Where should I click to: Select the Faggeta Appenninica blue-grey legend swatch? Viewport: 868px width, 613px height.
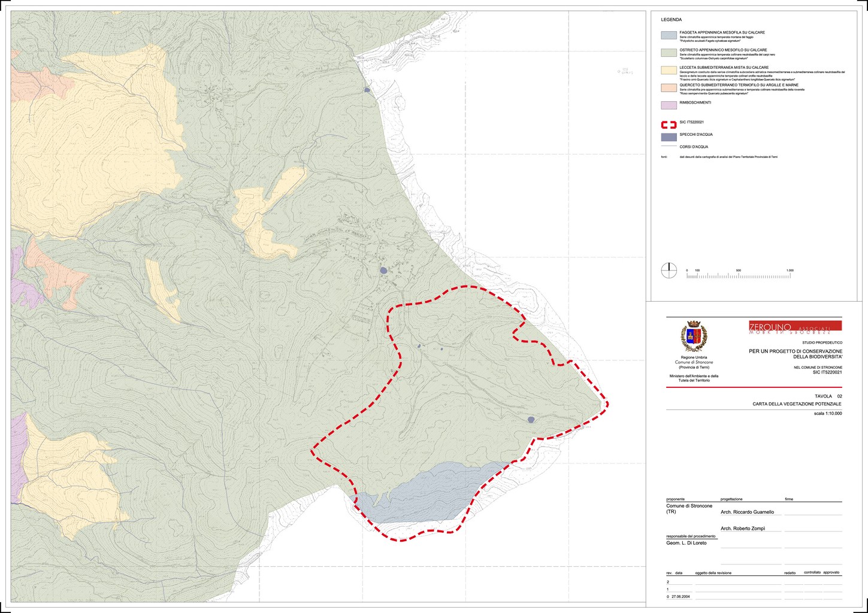(x=669, y=35)
